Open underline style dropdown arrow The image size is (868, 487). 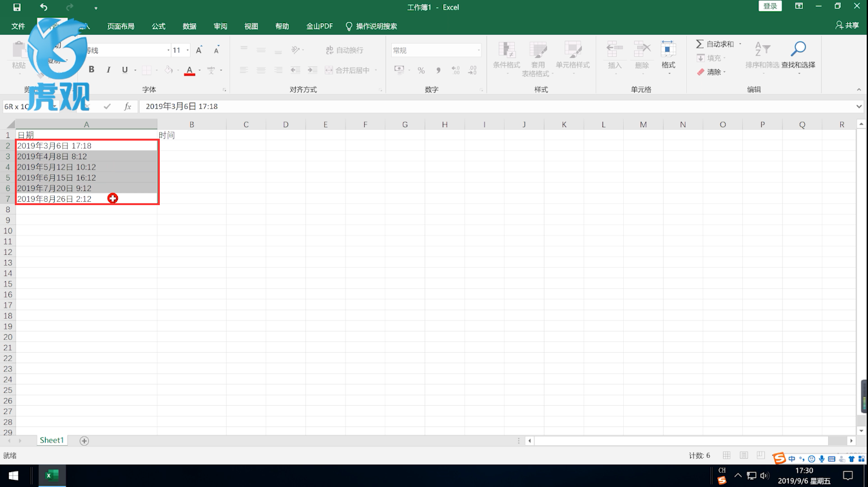tap(134, 70)
